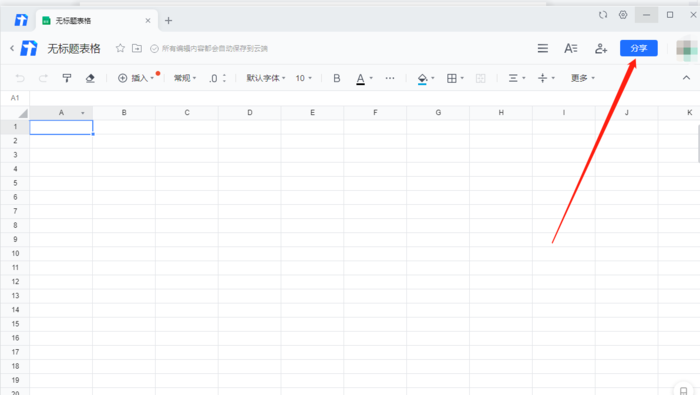Image resolution: width=700 pixels, height=395 pixels.
Task: Select the format painter tool
Action: coord(67,78)
